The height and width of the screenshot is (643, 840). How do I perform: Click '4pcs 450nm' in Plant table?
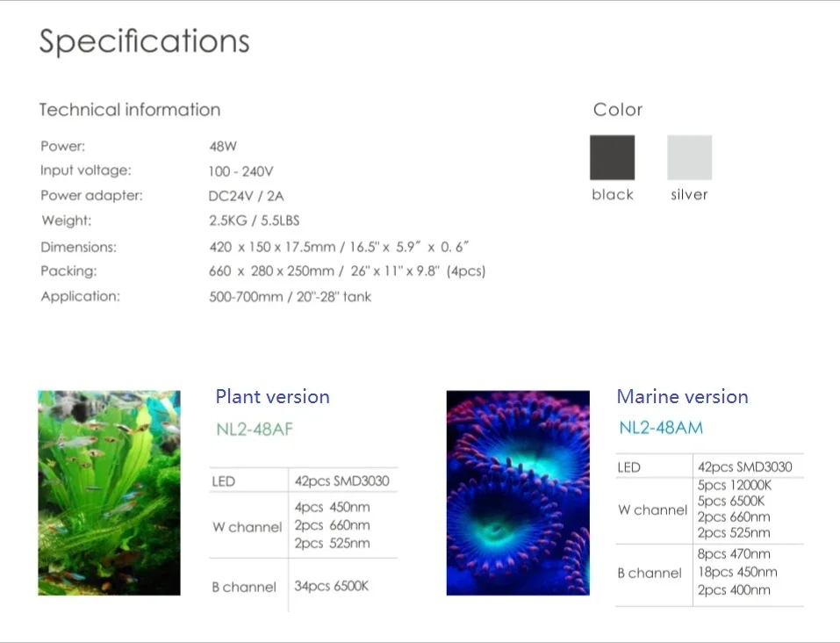point(332,507)
